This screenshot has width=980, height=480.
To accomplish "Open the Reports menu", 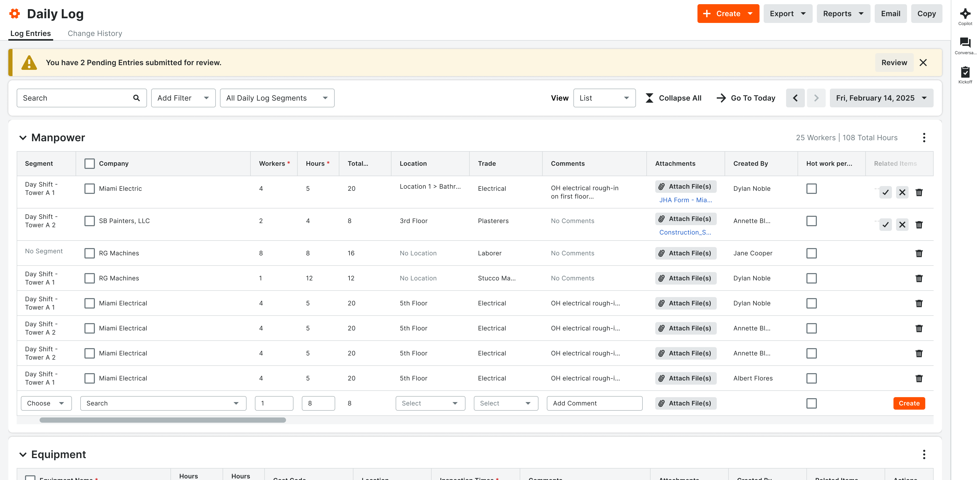I will (843, 14).
